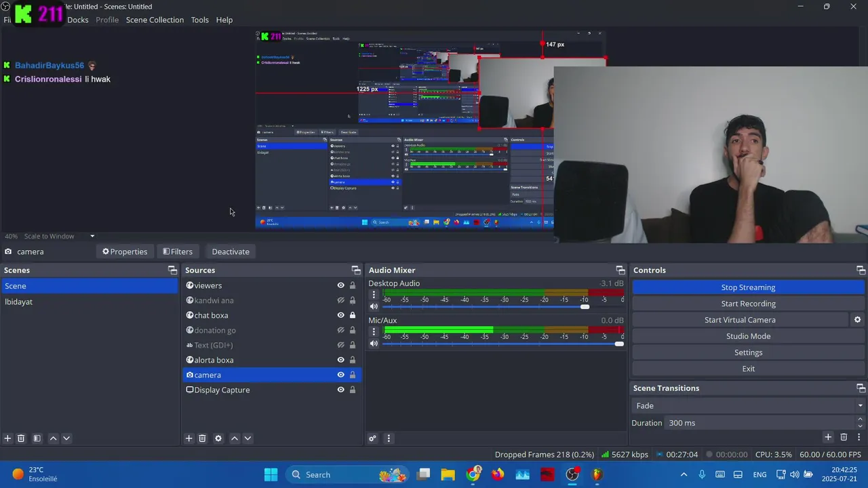Show the donation go source
Viewport: 868px width, 488px height.
click(341, 330)
